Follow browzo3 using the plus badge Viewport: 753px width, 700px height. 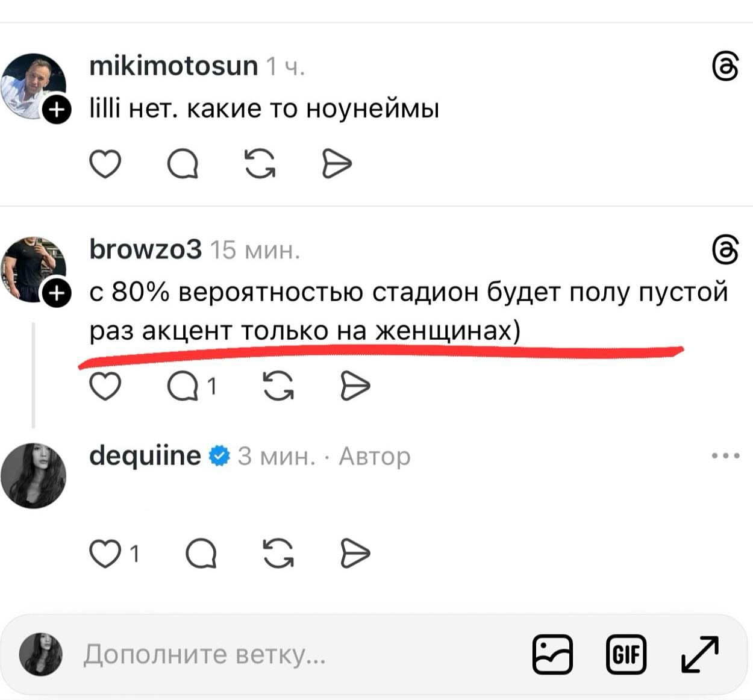pos(56,293)
